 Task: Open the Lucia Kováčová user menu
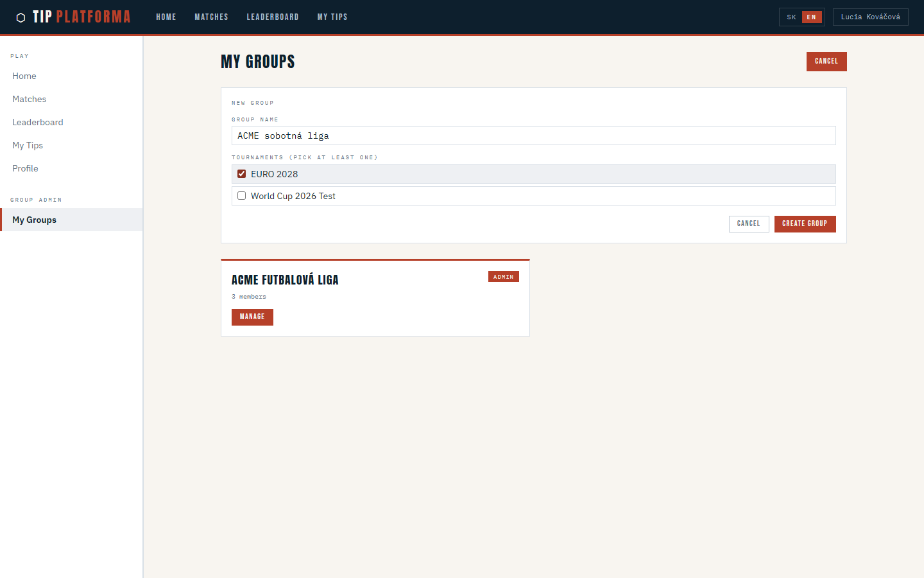tap(870, 17)
